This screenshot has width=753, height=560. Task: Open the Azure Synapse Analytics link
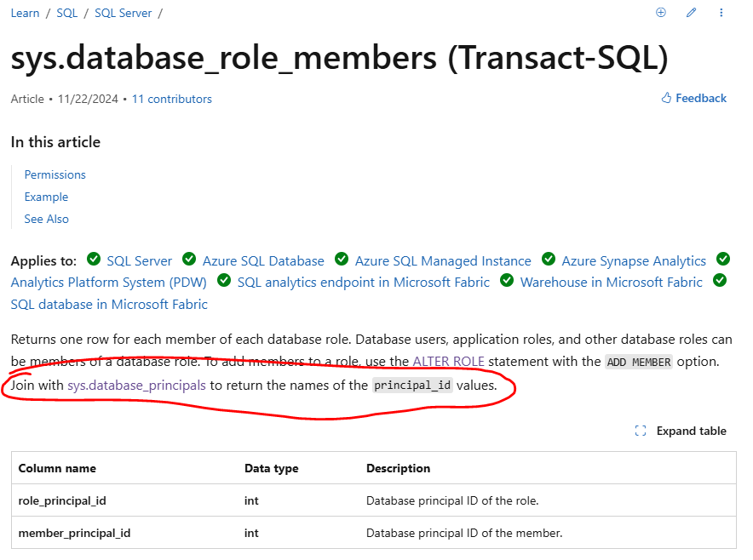[634, 260]
